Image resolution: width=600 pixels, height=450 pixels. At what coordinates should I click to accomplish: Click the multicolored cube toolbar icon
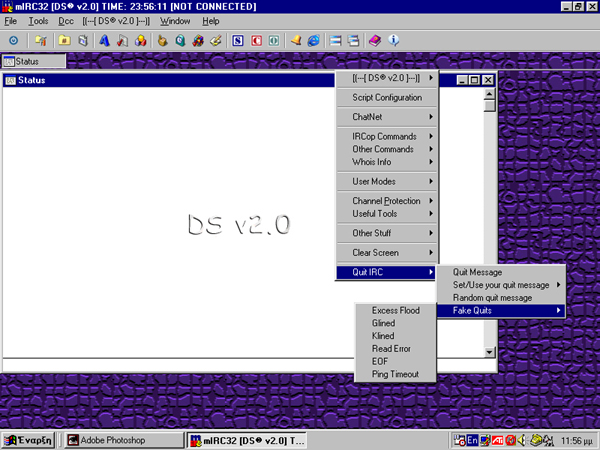point(198,40)
